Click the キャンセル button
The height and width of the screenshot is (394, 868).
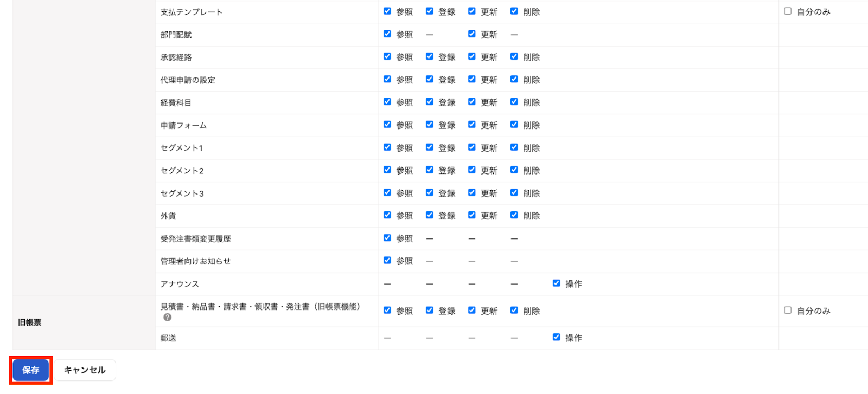(85, 370)
